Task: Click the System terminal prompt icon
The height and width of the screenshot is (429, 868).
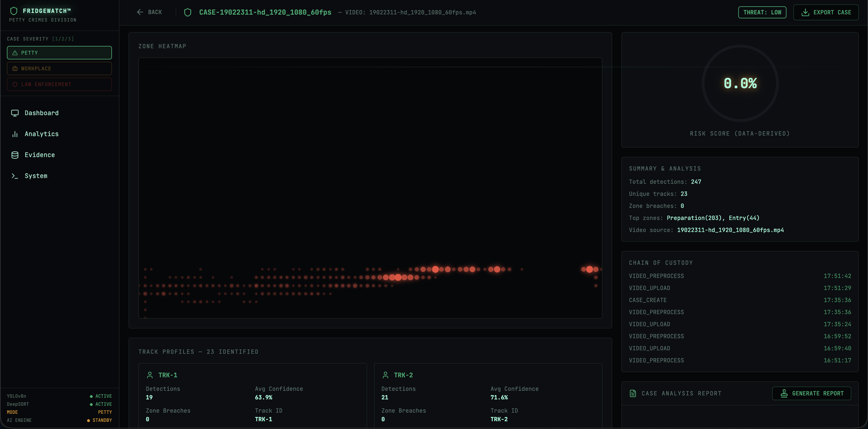Action: tap(15, 176)
